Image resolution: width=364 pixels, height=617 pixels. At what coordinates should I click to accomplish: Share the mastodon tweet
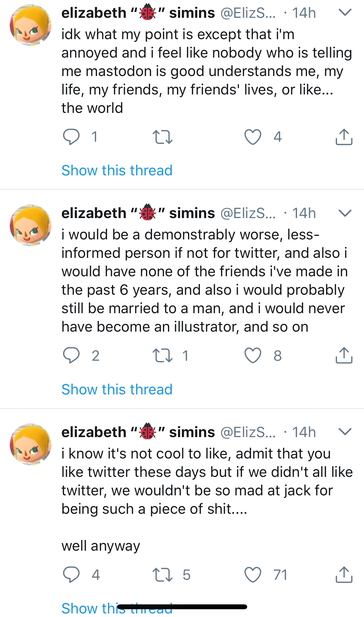[344, 137]
